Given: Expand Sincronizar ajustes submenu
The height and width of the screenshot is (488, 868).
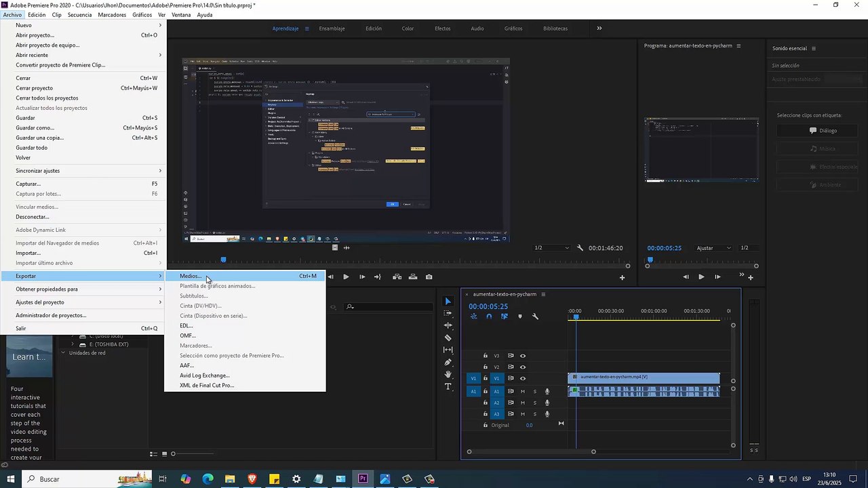Looking at the screenshot, I should [83, 171].
